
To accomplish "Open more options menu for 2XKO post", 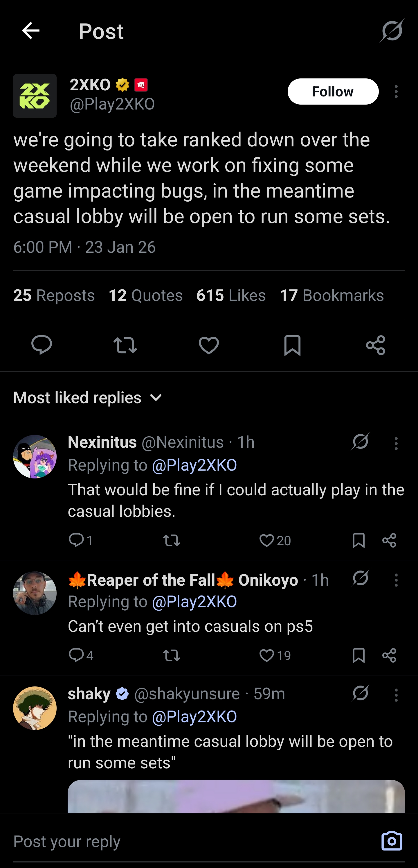I will [396, 92].
